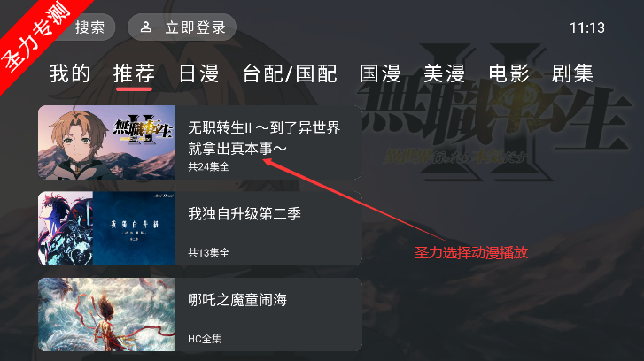Go to the 电影 tab

click(508, 73)
